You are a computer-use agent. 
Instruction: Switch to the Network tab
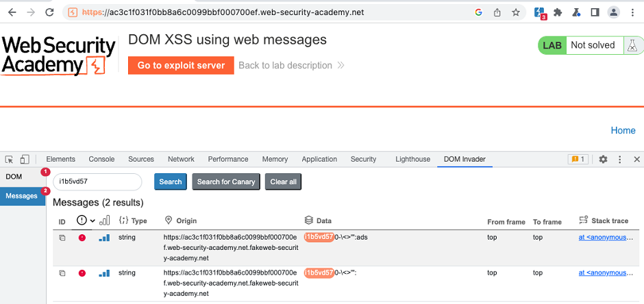click(x=181, y=159)
